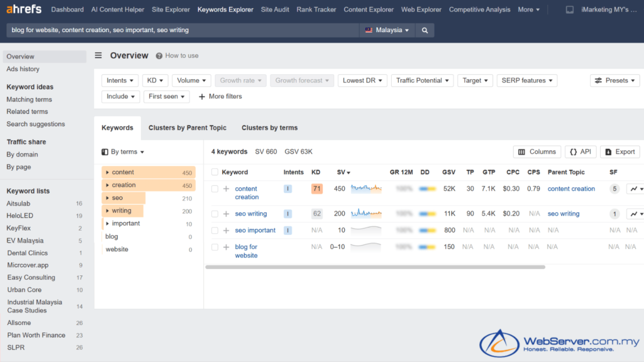Open the KD filter dropdown

point(155,80)
